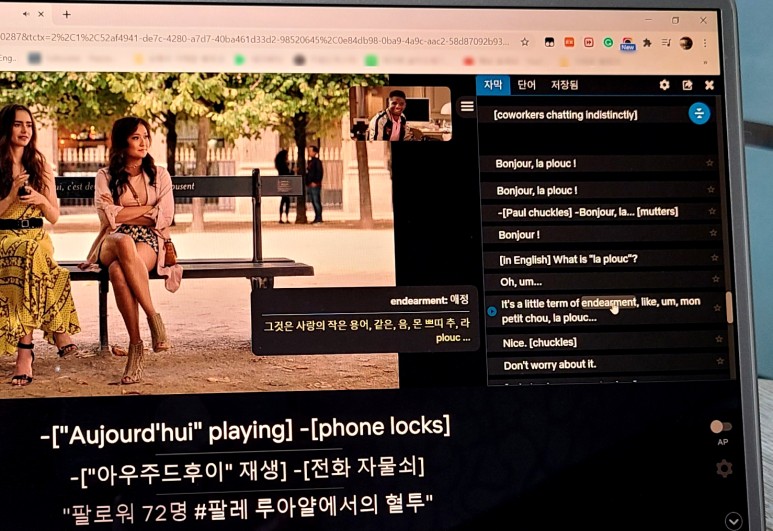Open the hamburger menu beside the video
The image size is (773, 531).
point(467,106)
